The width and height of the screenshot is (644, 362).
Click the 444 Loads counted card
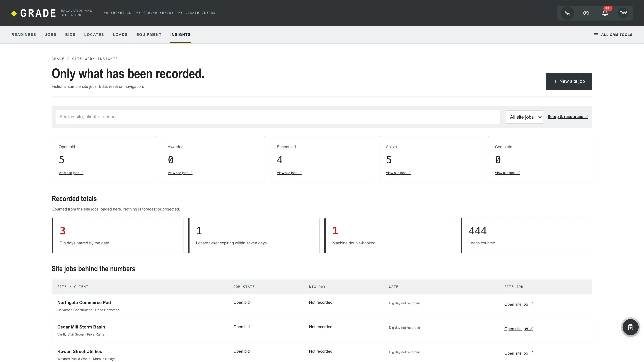[x=526, y=236]
